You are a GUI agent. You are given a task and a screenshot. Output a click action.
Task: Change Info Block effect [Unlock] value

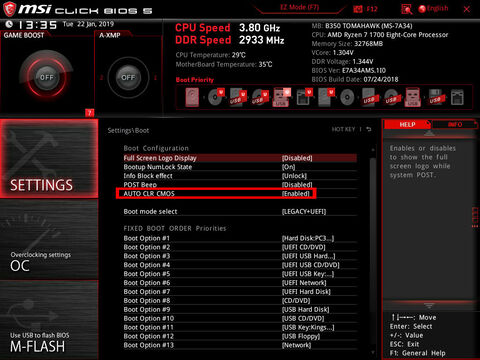294,176
